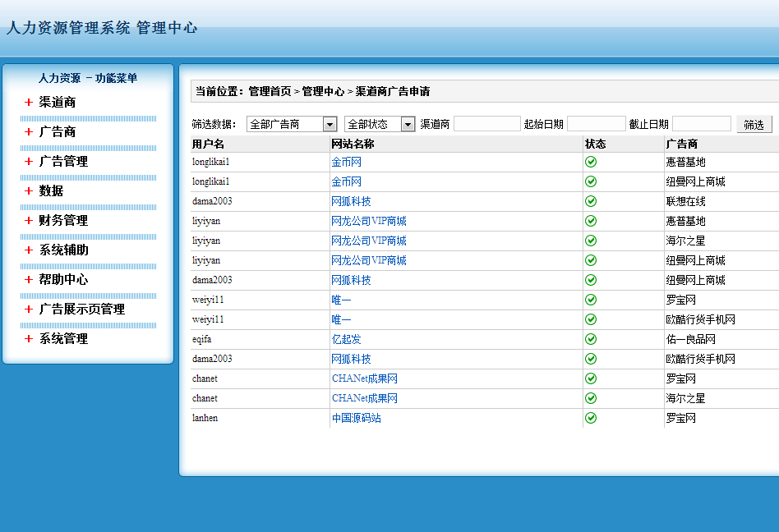Click the plus icon beside 系统管理
This screenshot has width=779, height=532.
29,339
